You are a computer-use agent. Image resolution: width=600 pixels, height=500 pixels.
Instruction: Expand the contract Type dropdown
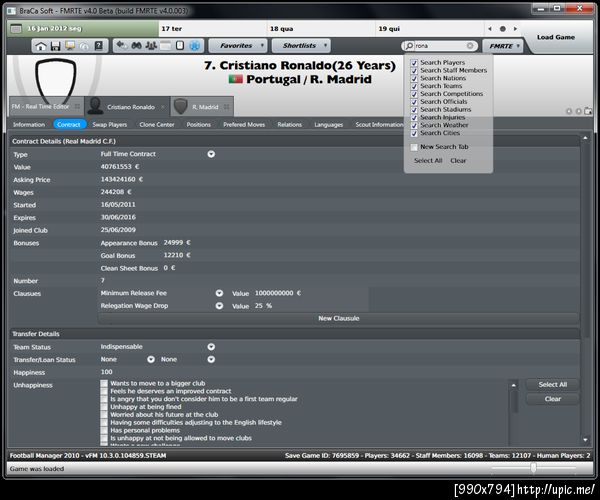211,154
